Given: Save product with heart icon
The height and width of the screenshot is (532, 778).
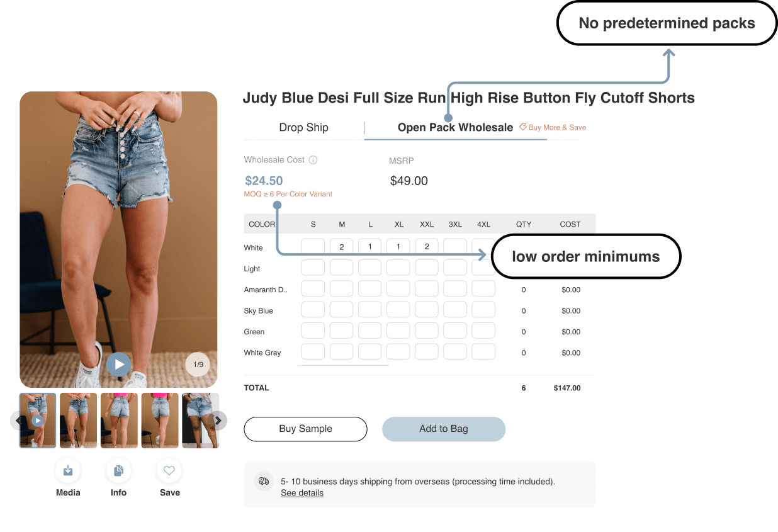Looking at the screenshot, I should [169, 471].
